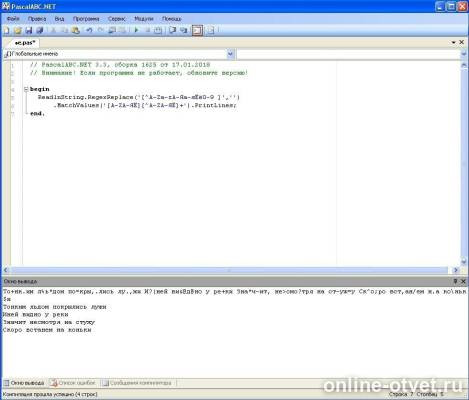Viewport: 469px width, 400px height.
Task: Open the Программа menu
Action: coord(86,19)
